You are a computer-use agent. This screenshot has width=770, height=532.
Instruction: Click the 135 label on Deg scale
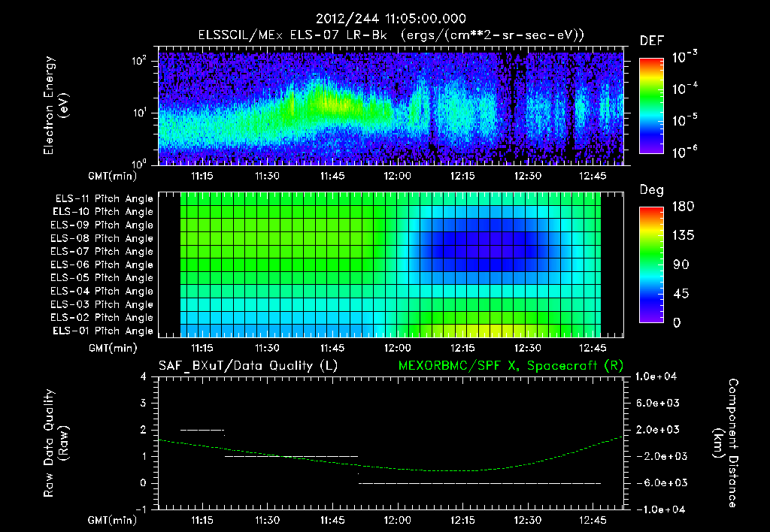click(683, 236)
